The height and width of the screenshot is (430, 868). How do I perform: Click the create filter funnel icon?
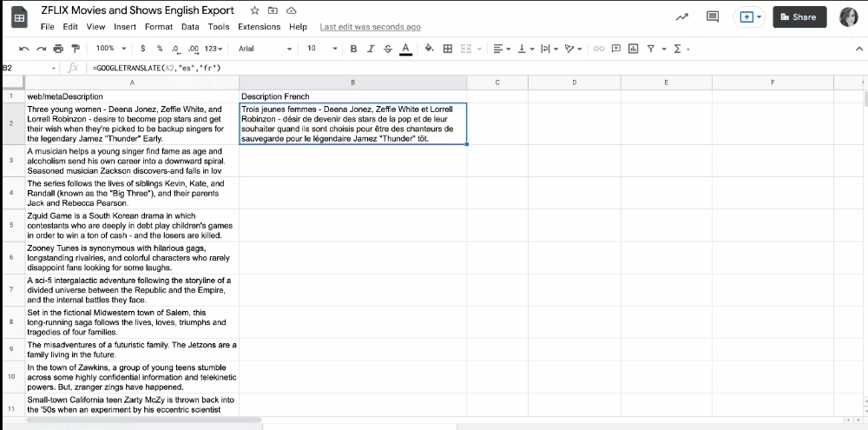651,49
